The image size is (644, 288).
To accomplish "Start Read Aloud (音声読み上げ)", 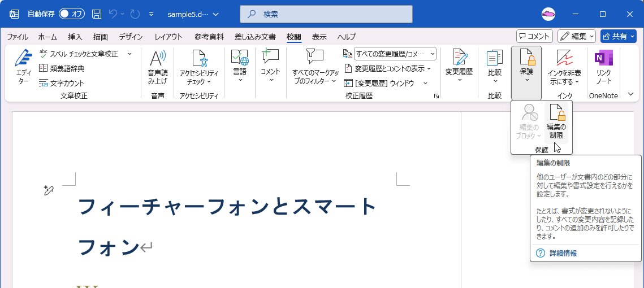I will (x=158, y=67).
